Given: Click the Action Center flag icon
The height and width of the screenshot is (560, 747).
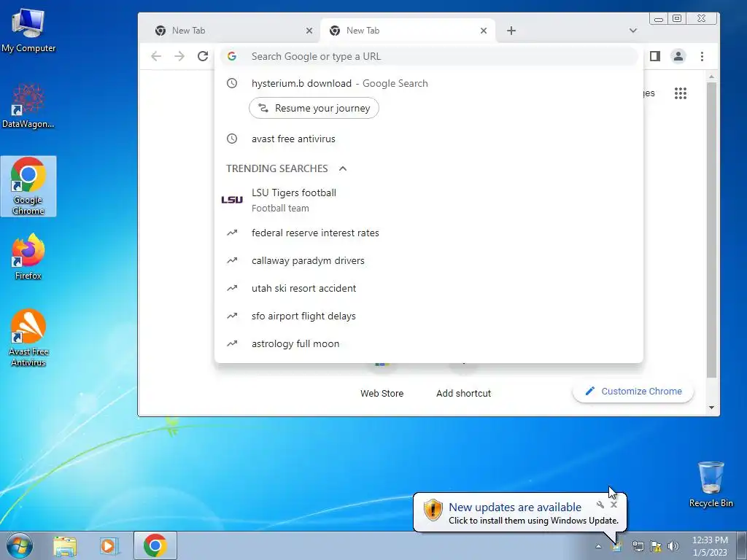Looking at the screenshot, I should [x=656, y=547].
